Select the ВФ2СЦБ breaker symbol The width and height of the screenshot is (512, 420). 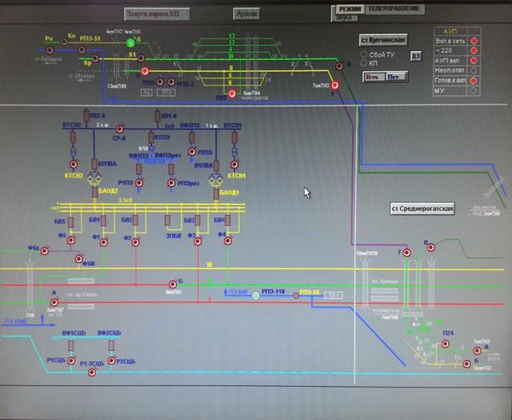(111, 345)
